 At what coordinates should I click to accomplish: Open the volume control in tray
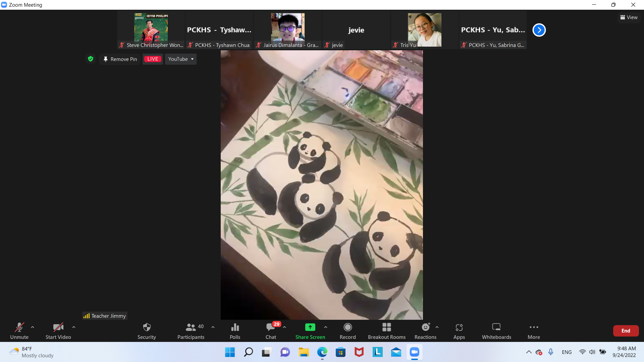click(x=592, y=352)
